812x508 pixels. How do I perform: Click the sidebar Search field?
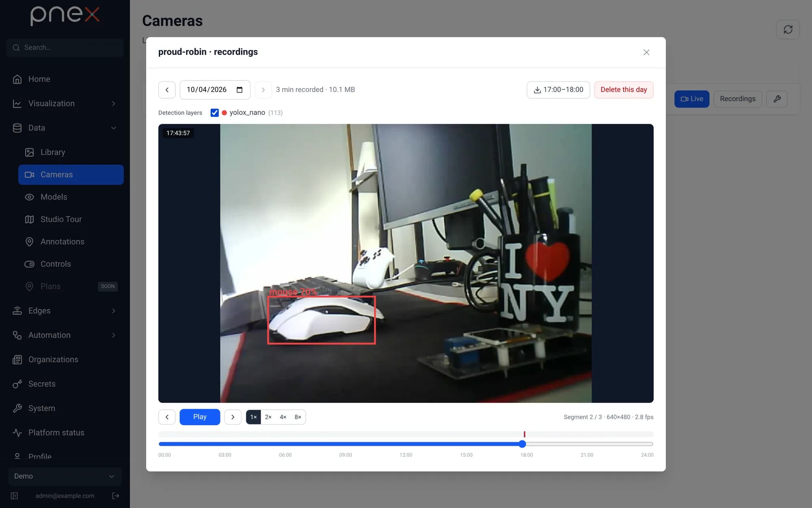coord(65,48)
